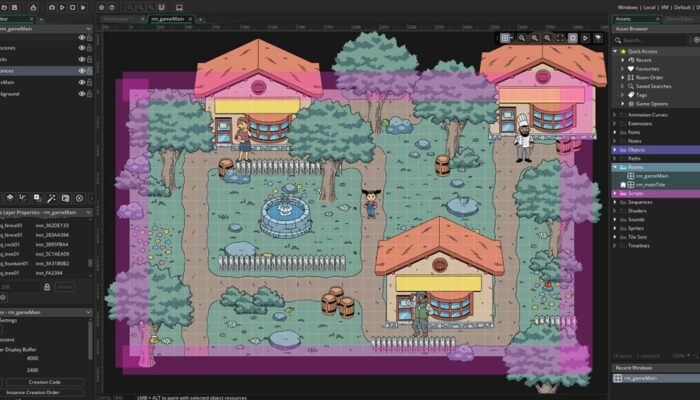This screenshot has height=400, width=700.
Task: Collapse the Quick Access section
Action: [615, 50]
